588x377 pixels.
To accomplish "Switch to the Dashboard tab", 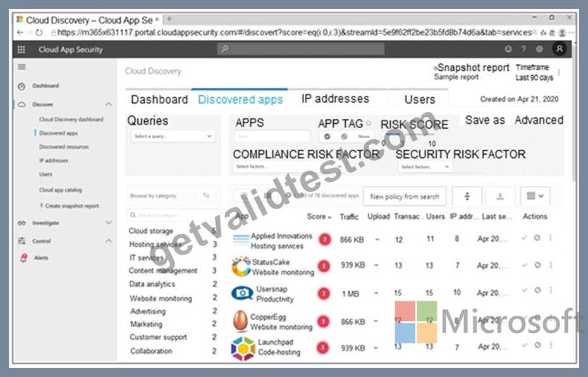I will coord(159,100).
